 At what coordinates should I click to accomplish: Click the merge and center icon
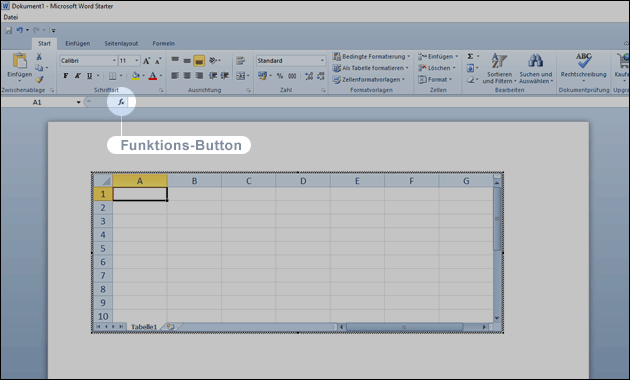tap(240, 76)
